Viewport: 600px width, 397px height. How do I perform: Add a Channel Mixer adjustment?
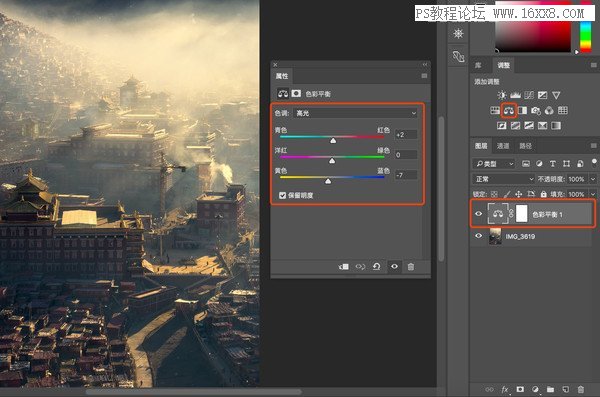coord(549,111)
